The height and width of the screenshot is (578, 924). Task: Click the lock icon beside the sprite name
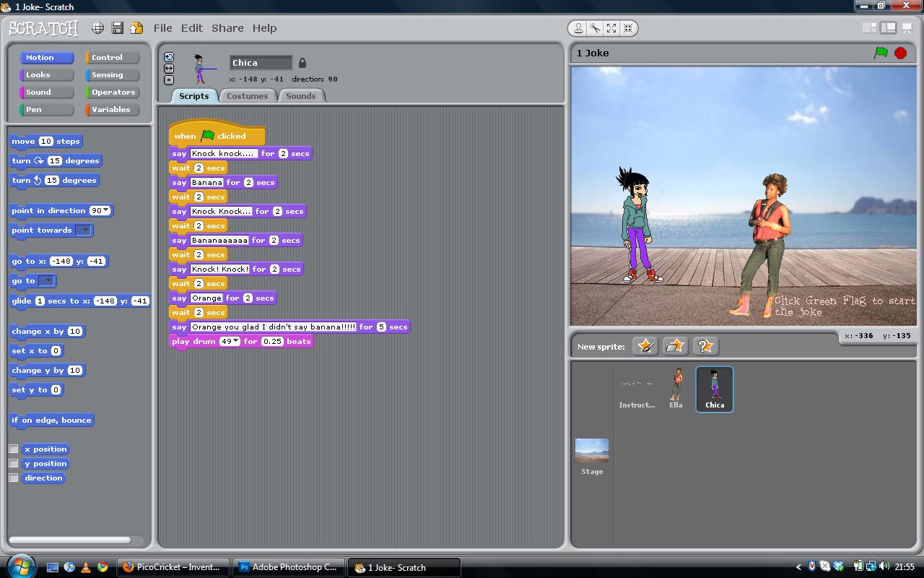302,63
